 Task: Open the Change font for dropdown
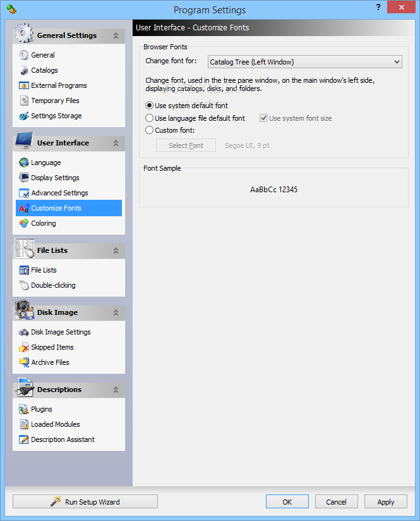coord(305,62)
